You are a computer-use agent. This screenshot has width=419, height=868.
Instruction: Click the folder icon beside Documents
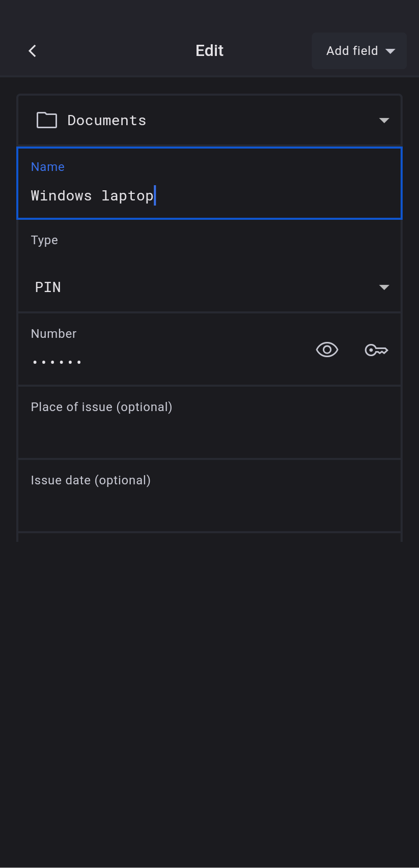[x=47, y=121]
